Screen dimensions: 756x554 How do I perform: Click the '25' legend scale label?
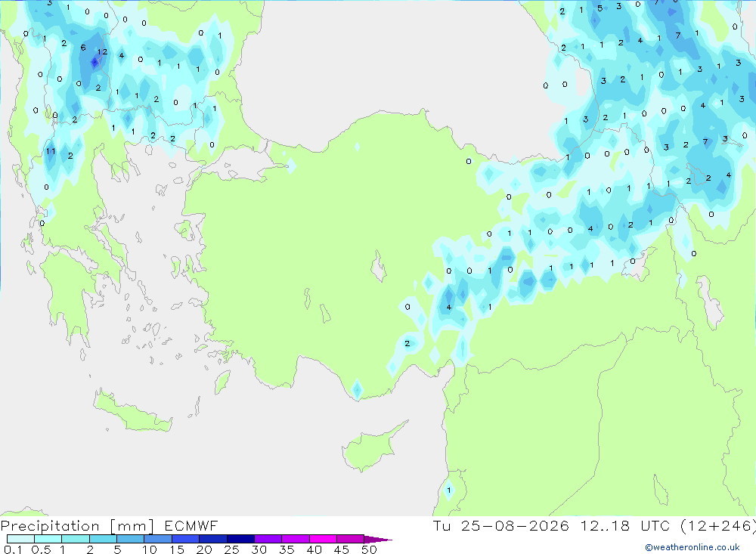232,549
